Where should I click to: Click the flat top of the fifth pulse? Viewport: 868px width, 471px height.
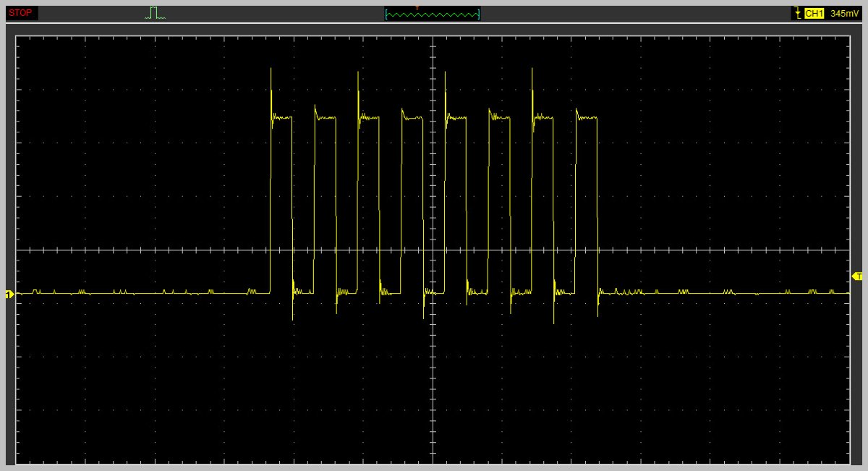pyautogui.click(x=457, y=117)
